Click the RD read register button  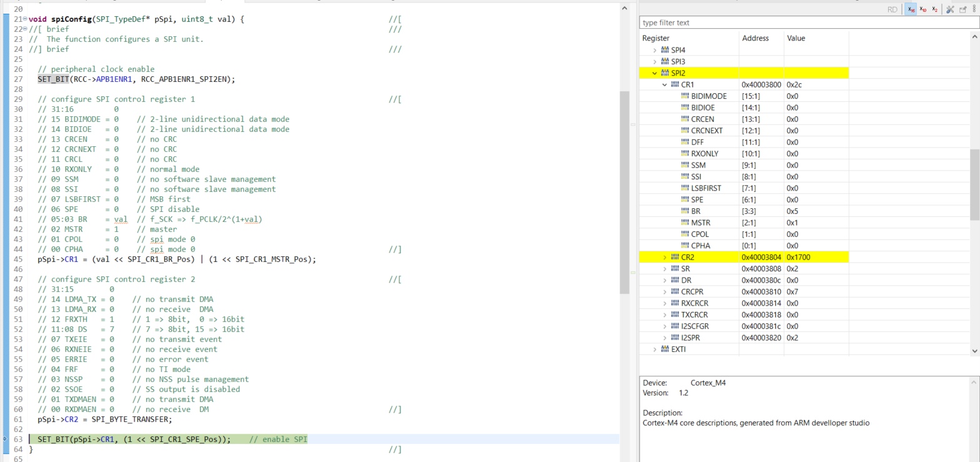click(892, 9)
